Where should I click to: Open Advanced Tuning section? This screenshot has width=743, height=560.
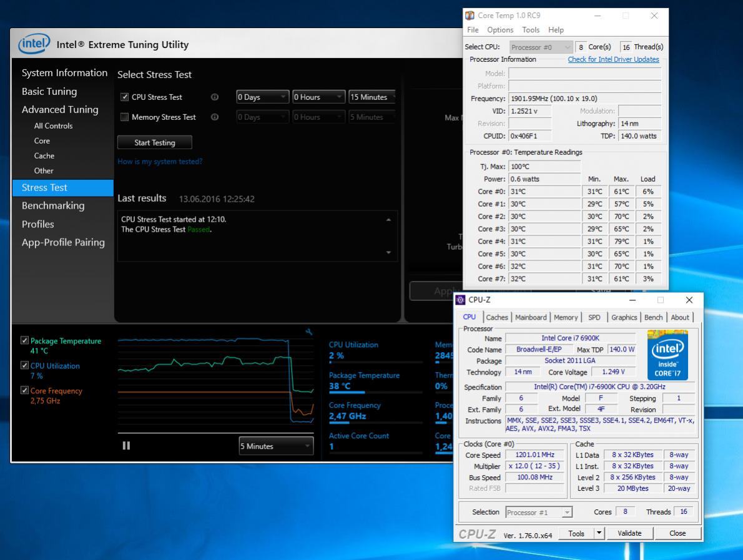point(60,109)
